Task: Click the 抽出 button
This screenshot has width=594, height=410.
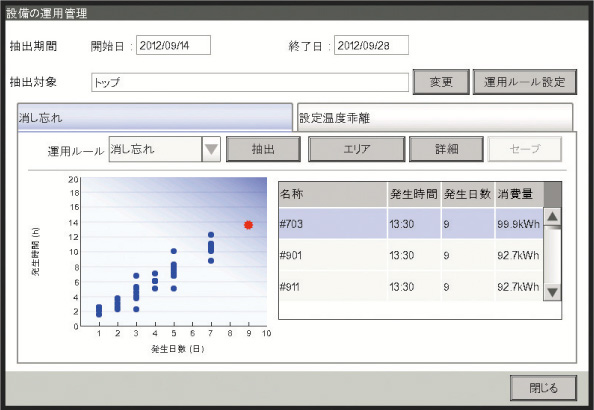Action: (263, 149)
